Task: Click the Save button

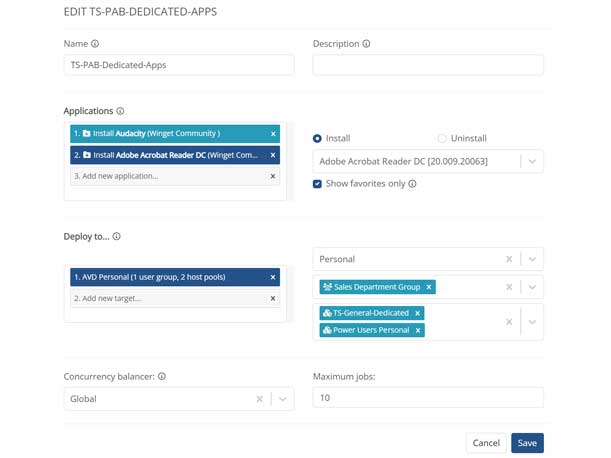Action: tap(527, 443)
